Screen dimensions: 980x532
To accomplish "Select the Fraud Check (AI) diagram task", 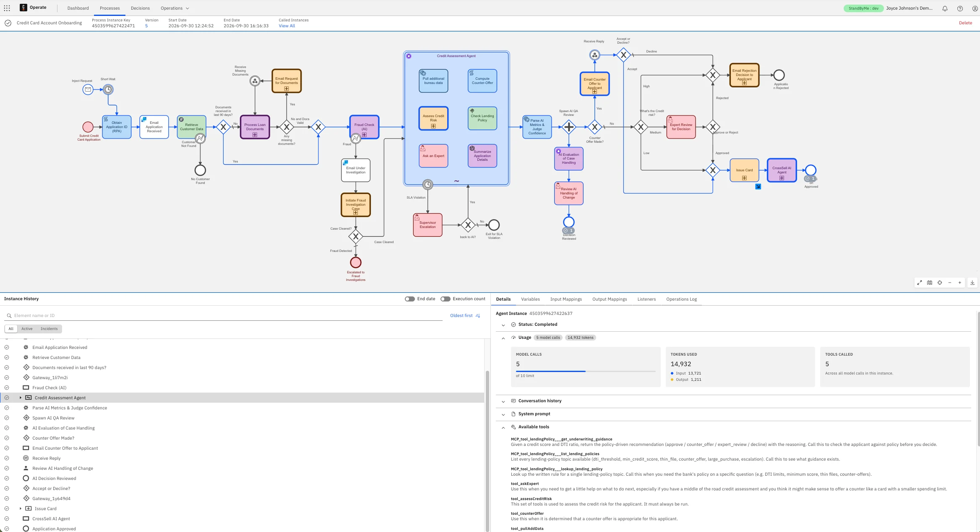I will coord(364,127).
